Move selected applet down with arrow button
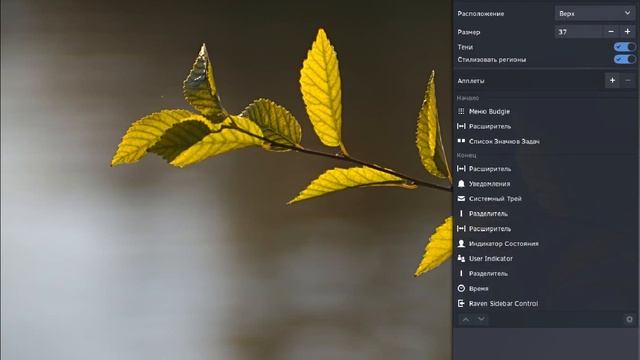This screenshot has width=640, height=360. coord(481,319)
